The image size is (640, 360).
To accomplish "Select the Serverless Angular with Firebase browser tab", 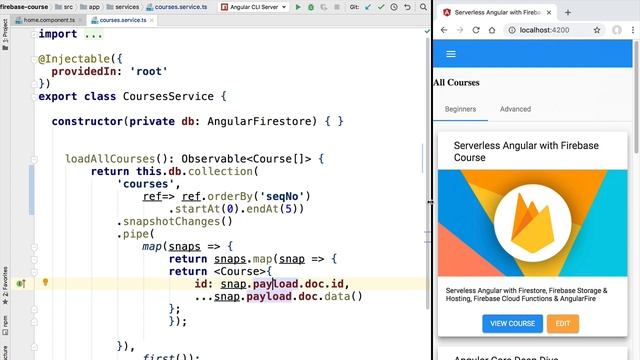I will [x=497, y=12].
